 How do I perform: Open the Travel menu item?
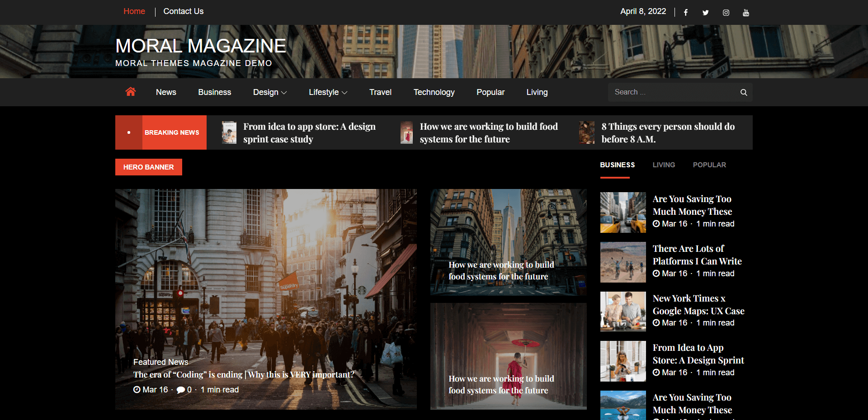(380, 92)
